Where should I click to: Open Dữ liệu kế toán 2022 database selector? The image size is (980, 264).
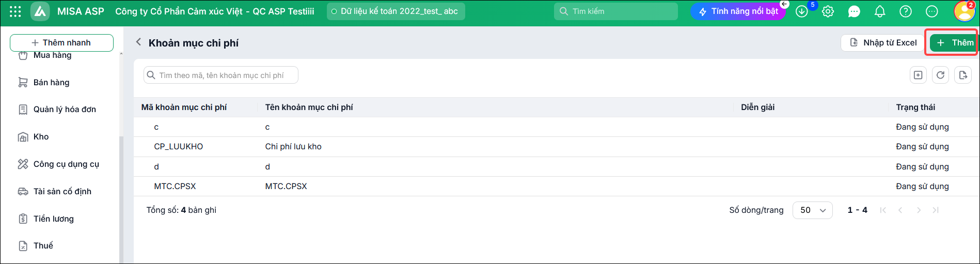(x=396, y=11)
